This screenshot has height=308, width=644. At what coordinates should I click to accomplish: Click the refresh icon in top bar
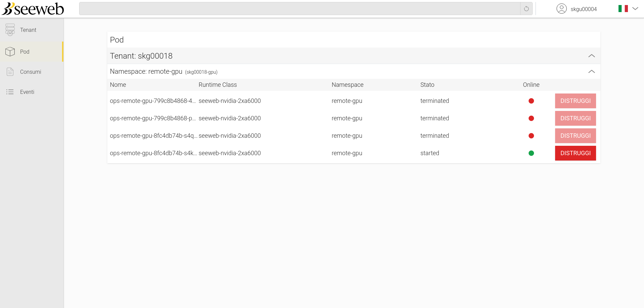(x=526, y=9)
